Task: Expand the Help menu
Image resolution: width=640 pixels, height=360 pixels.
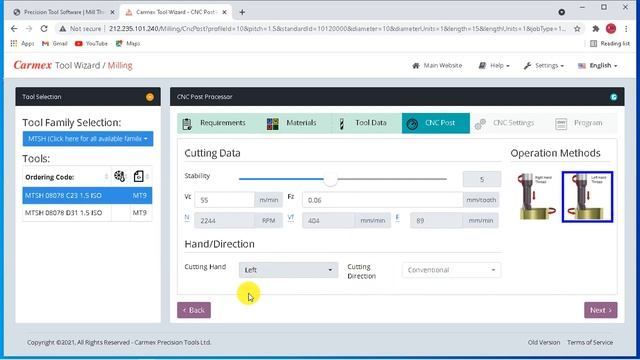Action: click(494, 65)
